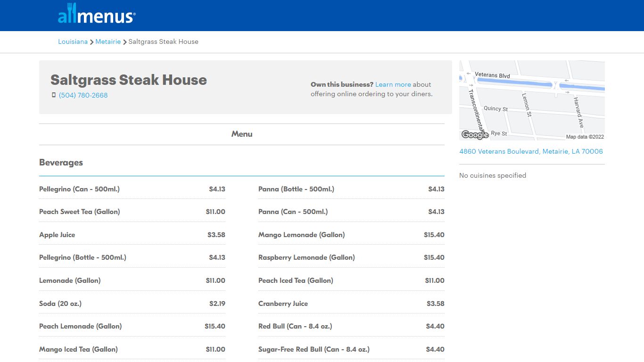Click the $3.58 Cranberry Juice price
Viewport: 644px width, 362px height.
436,304
